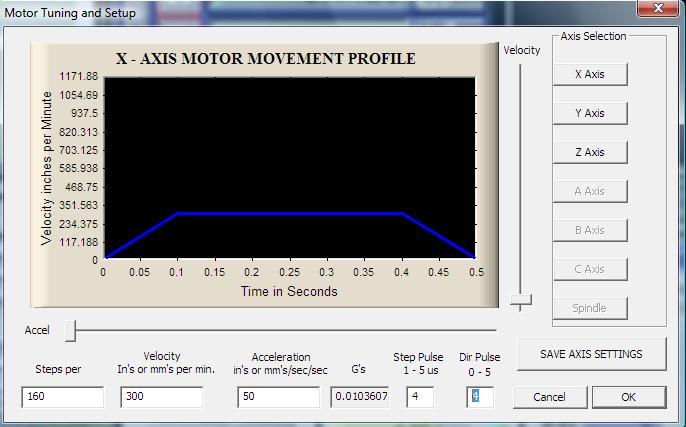Click the X-AXIS MOTOR MOVEMENT PROFILE title
The height and width of the screenshot is (427, 686).
pyautogui.click(x=266, y=59)
